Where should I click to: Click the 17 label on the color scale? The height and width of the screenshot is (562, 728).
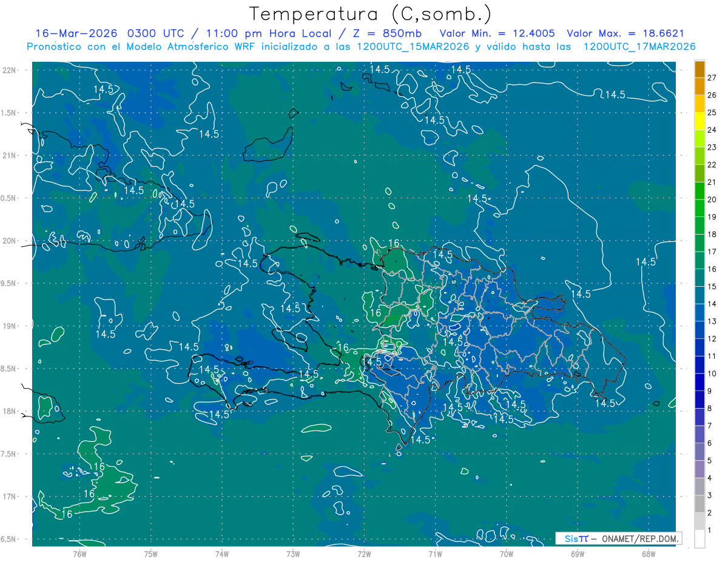[x=712, y=252]
